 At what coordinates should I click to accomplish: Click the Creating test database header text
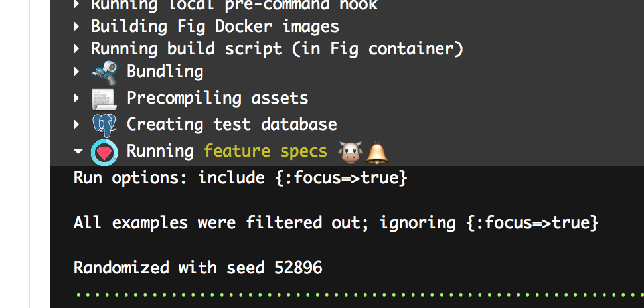click(x=232, y=125)
